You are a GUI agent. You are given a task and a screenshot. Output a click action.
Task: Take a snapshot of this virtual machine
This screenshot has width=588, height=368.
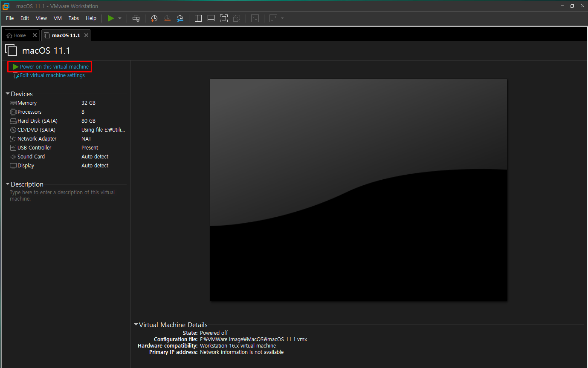[154, 18]
